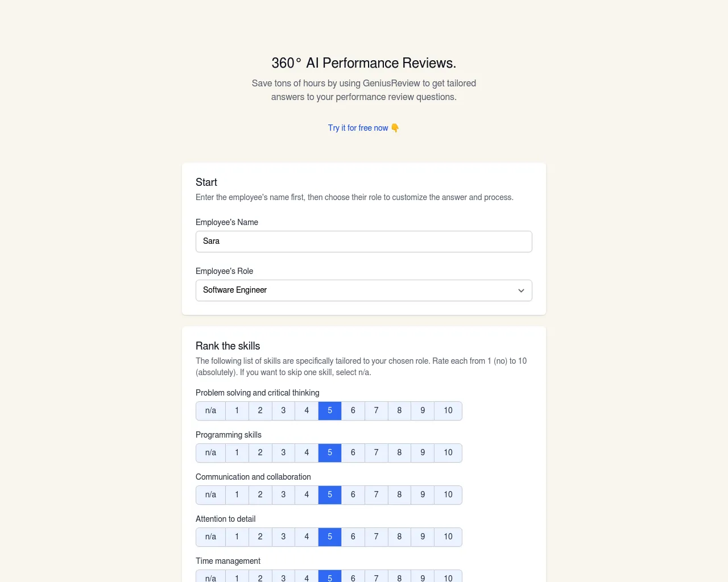The width and height of the screenshot is (728, 582).
Task: Open the Software Engineer role dropdown
Action: pos(364,290)
